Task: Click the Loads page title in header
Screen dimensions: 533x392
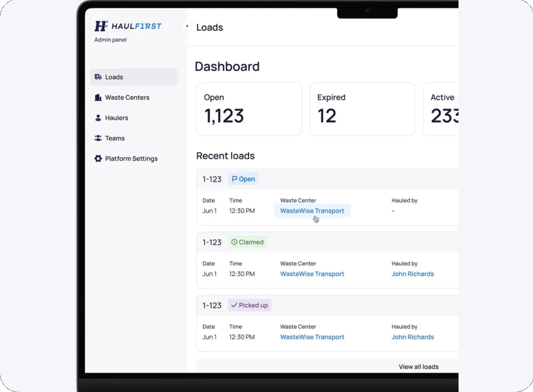Action: click(210, 28)
